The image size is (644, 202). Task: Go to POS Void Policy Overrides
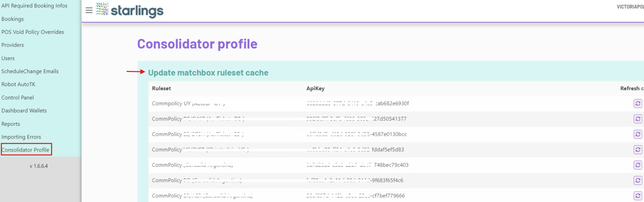tap(32, 32)
